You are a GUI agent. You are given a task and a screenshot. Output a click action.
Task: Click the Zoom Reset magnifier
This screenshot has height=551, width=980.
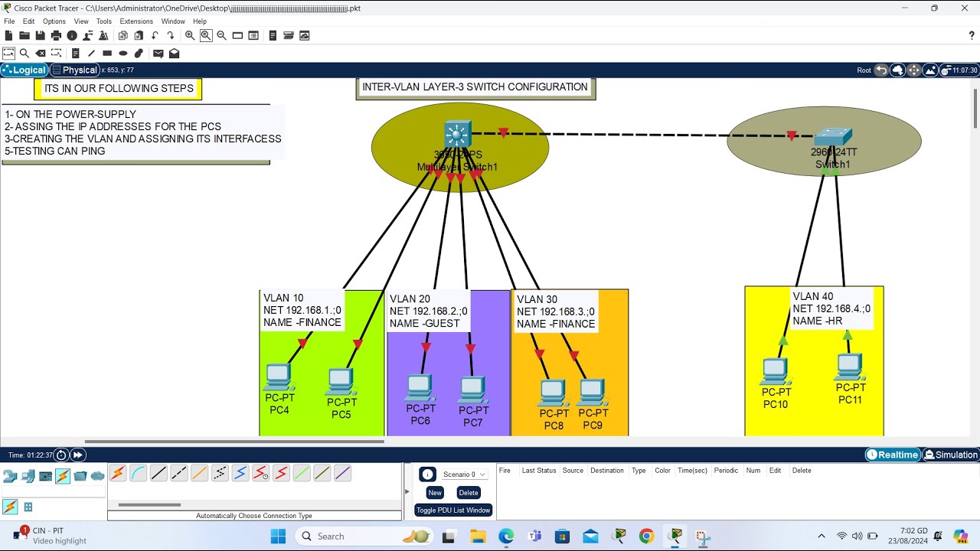[206, 35]
